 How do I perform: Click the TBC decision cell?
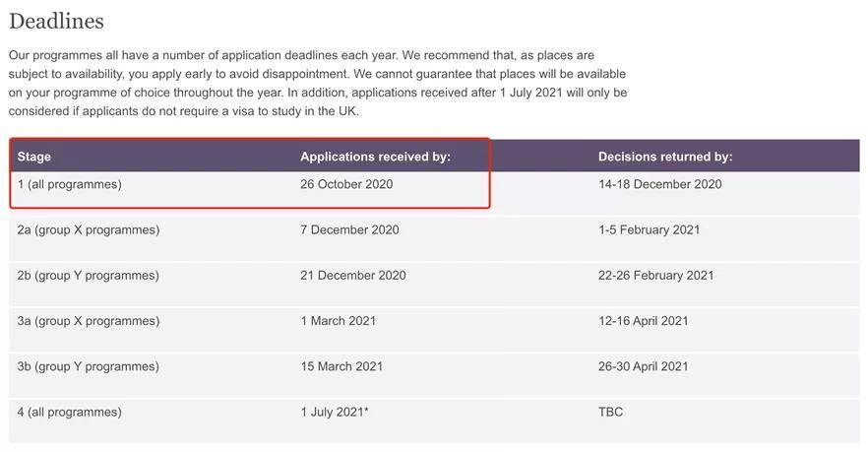[610, 412]
